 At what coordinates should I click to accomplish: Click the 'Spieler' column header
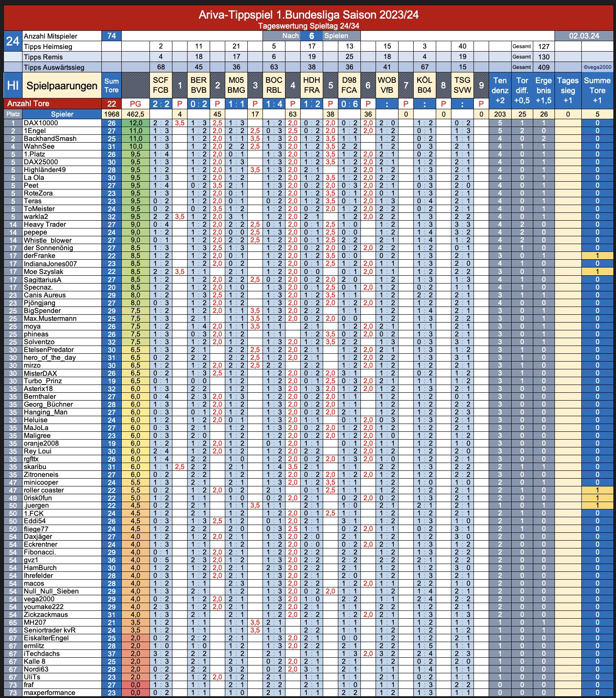62,114
